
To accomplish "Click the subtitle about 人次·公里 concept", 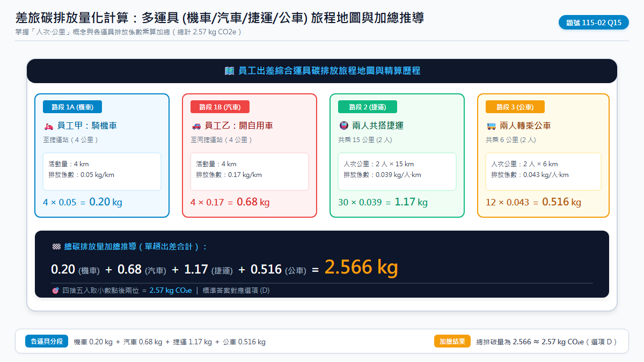I will (x=129, y=32).
